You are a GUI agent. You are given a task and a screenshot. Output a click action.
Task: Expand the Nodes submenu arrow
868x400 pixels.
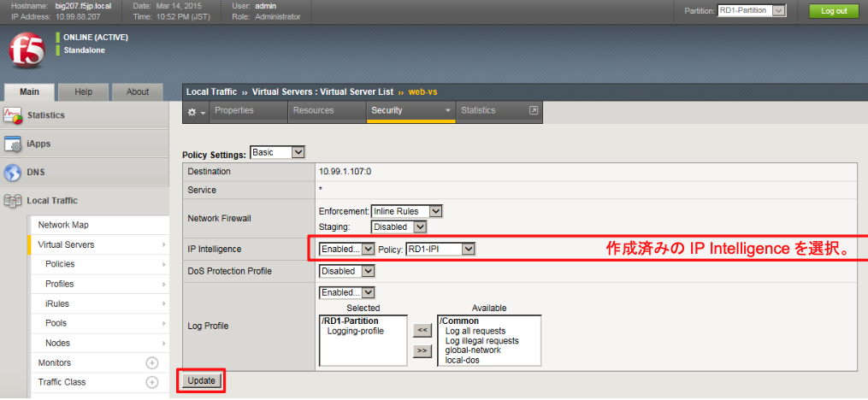pos(163,344)
